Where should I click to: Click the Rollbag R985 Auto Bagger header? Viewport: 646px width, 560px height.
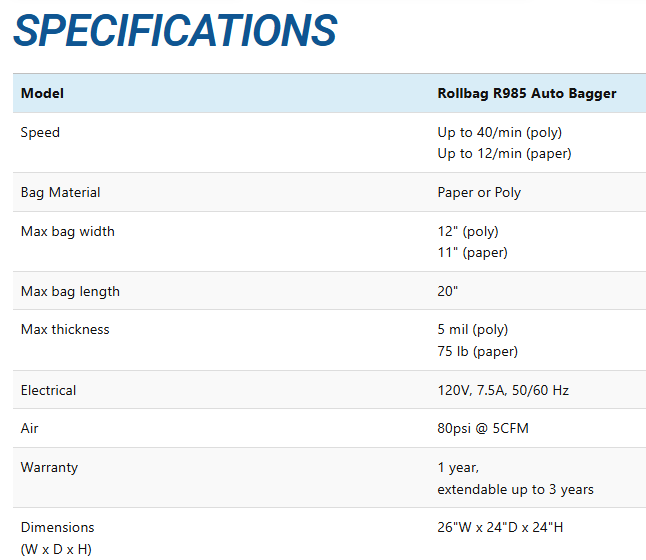526,94
